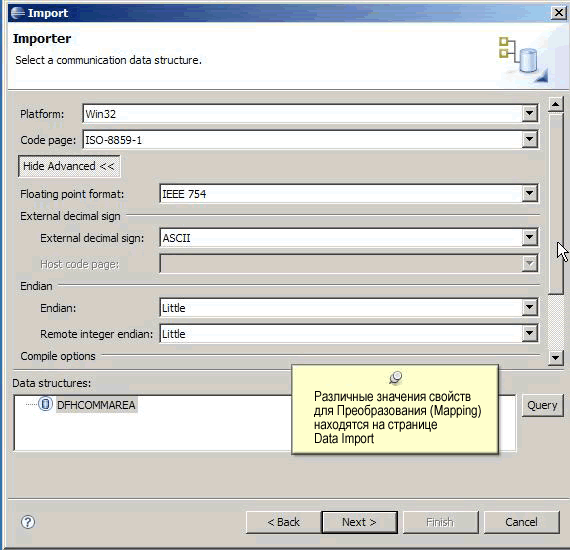This screenshot has width=570, height=550.
Task: Click the Compile options section label
Action: tap(58, 356)
